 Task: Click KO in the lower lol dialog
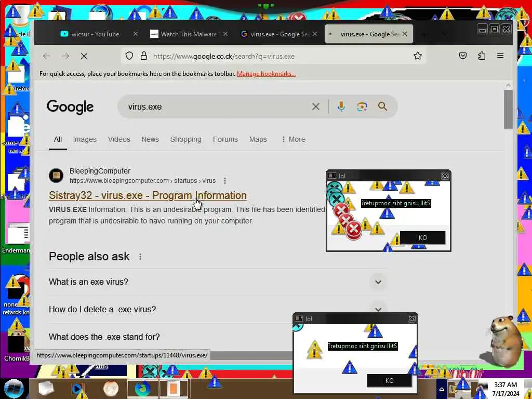390,381
